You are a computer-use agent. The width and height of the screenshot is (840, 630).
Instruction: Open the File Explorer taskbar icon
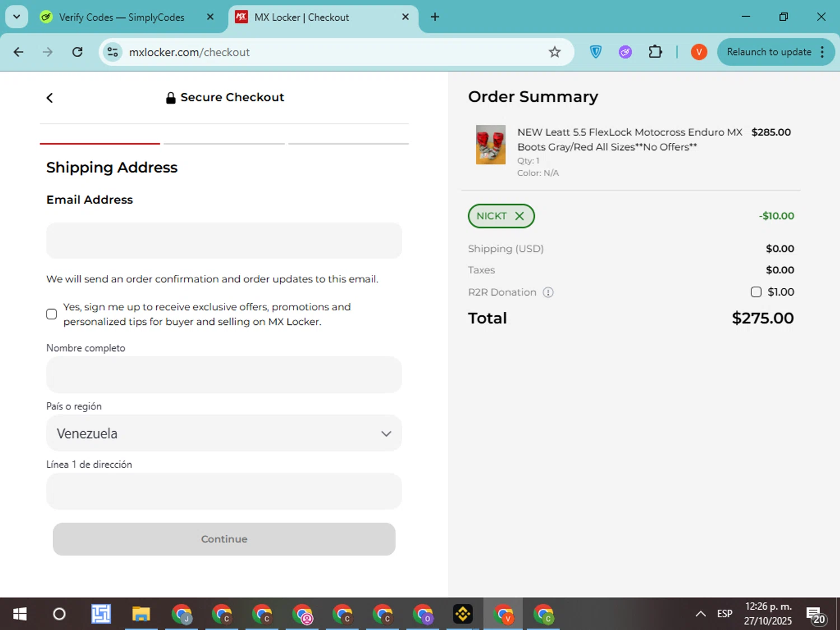141,614
